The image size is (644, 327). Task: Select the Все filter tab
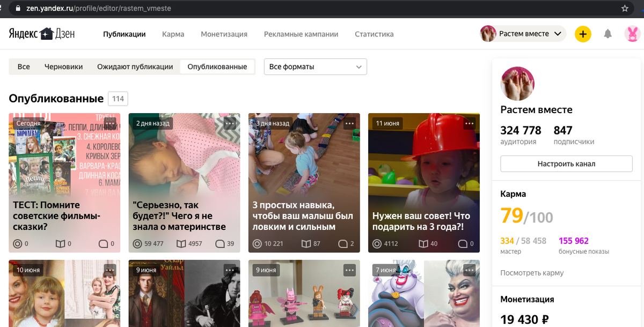pyautogui.click(x=24, y=67)
